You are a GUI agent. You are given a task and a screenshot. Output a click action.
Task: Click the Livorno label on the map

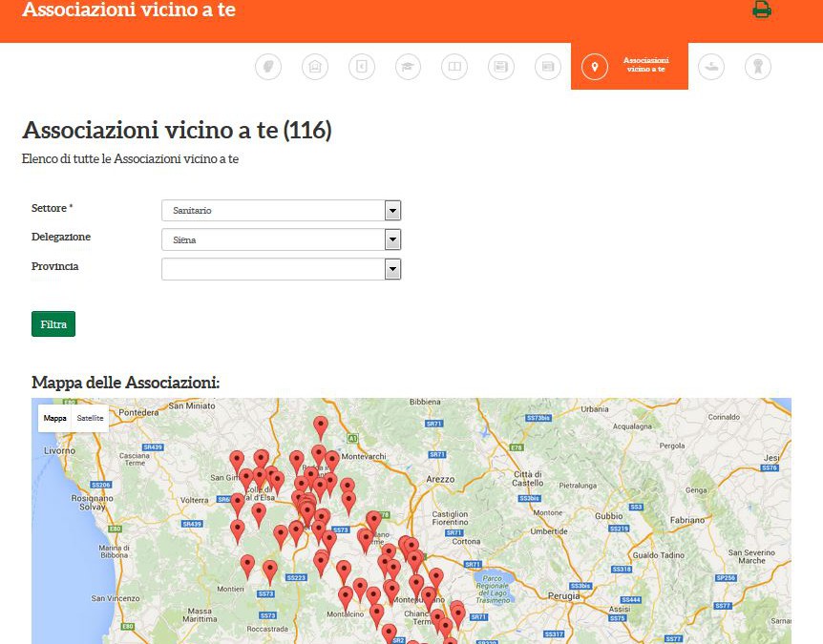tap(59, 450)
